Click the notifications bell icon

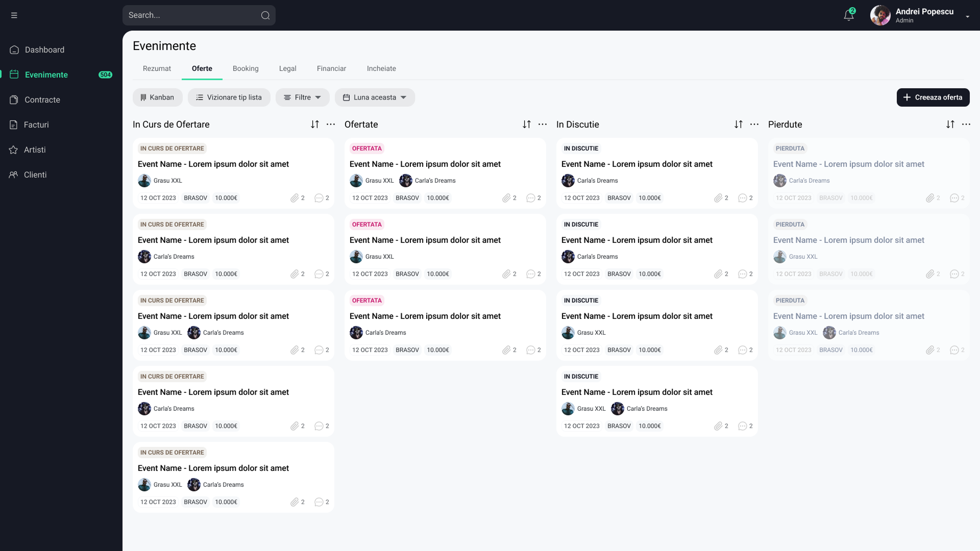pyautogui.click(x=849, y=15)
